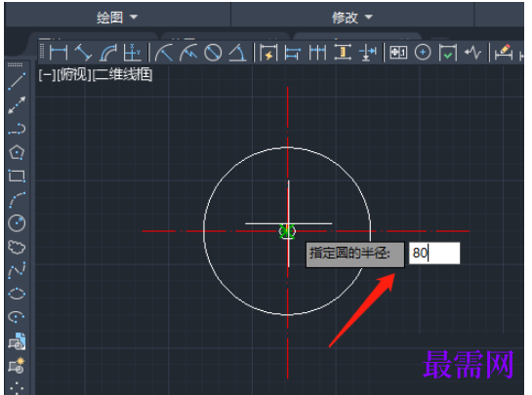Select the Angular dimension tool

237,53
